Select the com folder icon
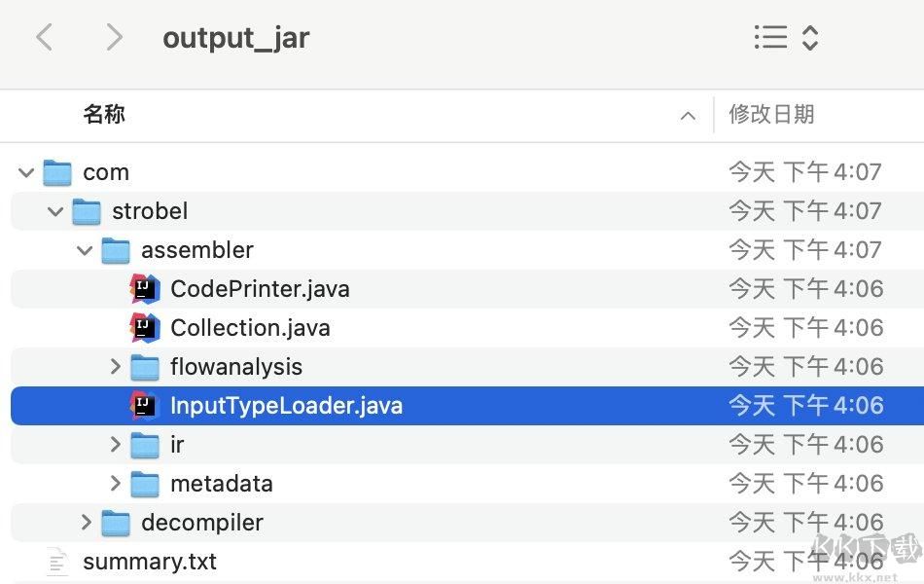The image size is (924, 584). 57,173
